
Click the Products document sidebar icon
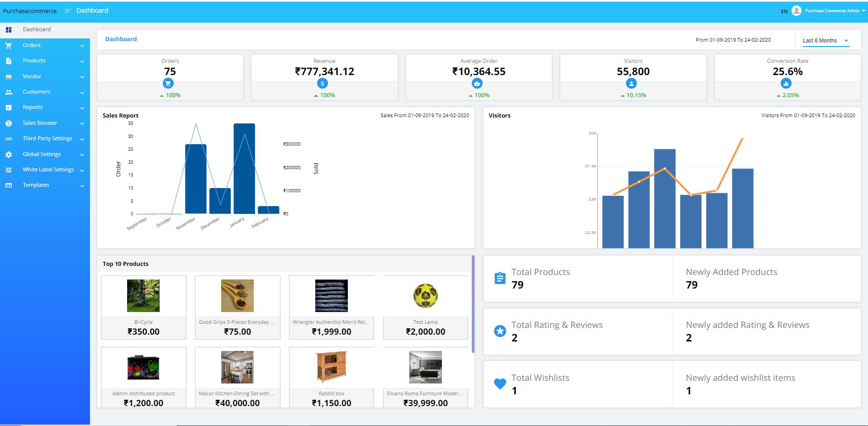point(9,61)
